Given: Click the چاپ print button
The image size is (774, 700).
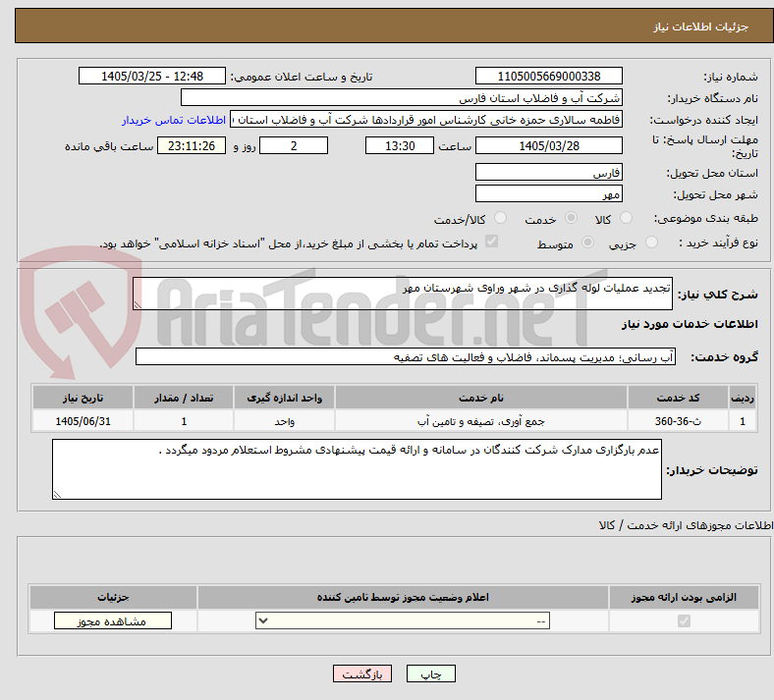Looking at the screenshot, I should (431, 674).
